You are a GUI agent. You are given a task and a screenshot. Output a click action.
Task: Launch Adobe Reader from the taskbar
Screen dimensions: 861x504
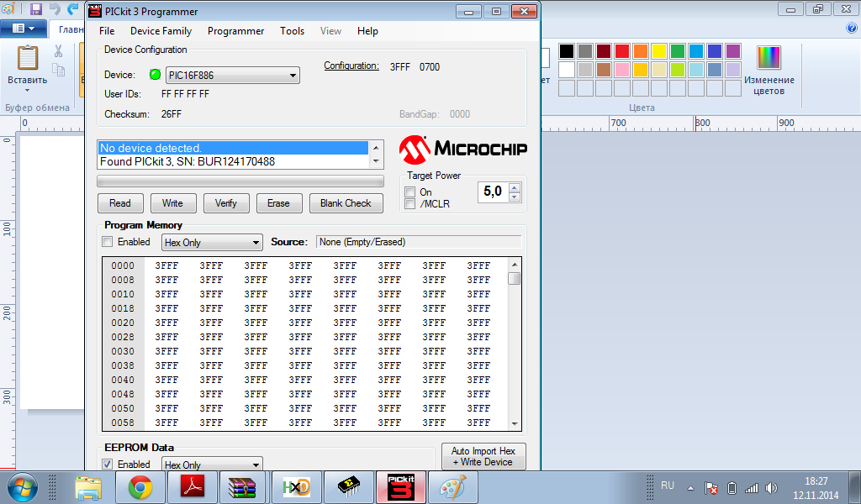[x=193, y=487]
